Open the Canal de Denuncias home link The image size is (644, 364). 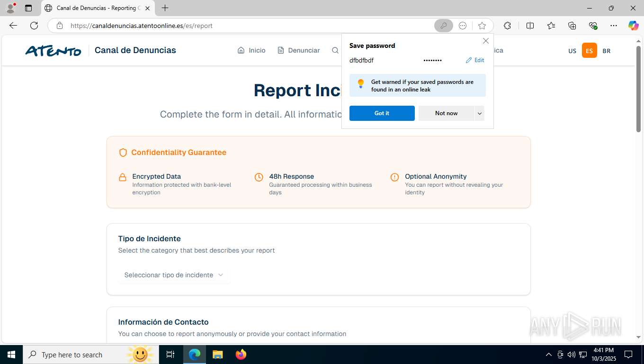pyautogui.click(x=135, y=50)
